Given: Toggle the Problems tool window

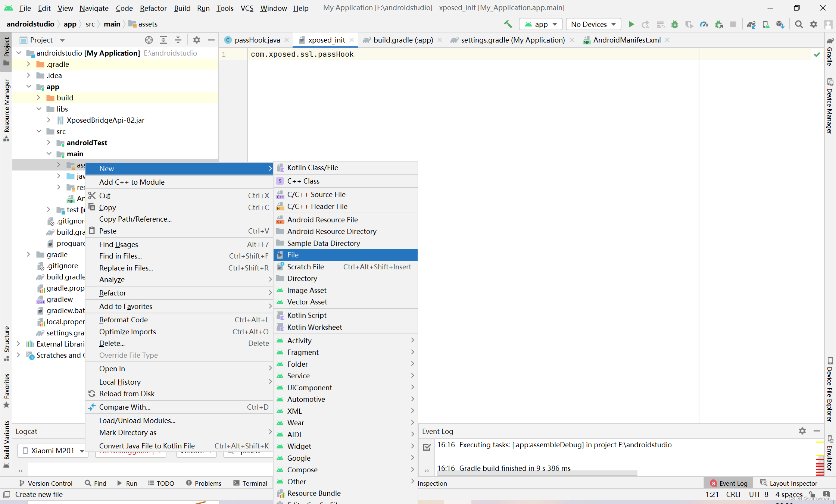Looking at the screenshot, I should (204, 483).
